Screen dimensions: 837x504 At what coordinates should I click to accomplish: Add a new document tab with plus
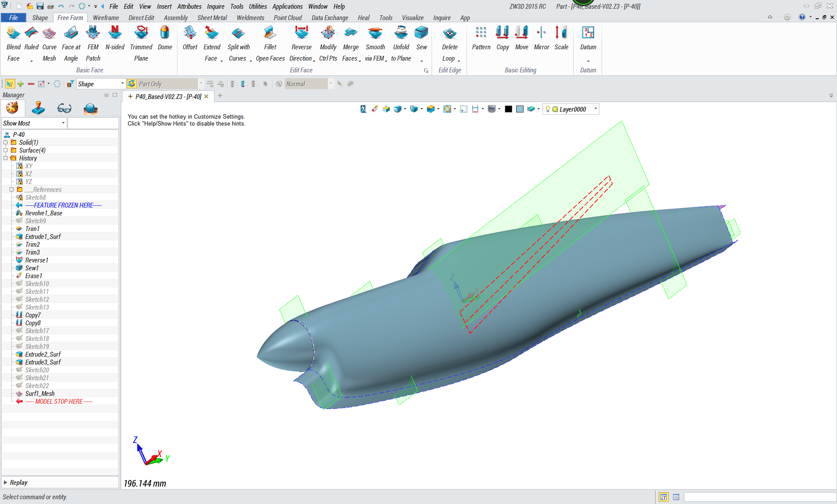click(x=220, y=96)
